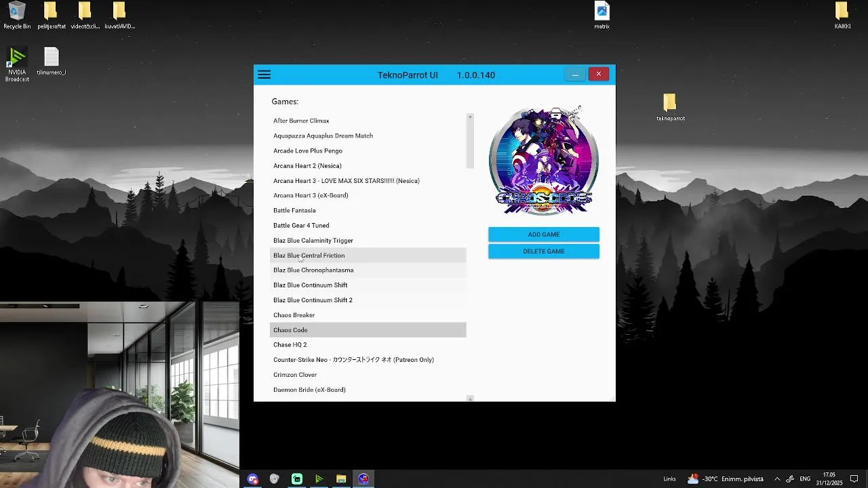Click the ADD GAME button
868x488 pixels.
tap(544, 235)
